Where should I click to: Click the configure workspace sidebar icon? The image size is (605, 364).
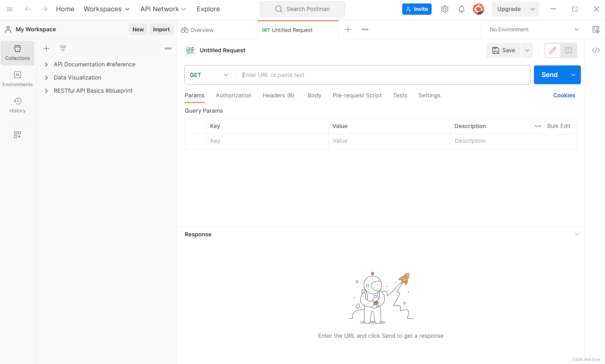pos(18,135)
